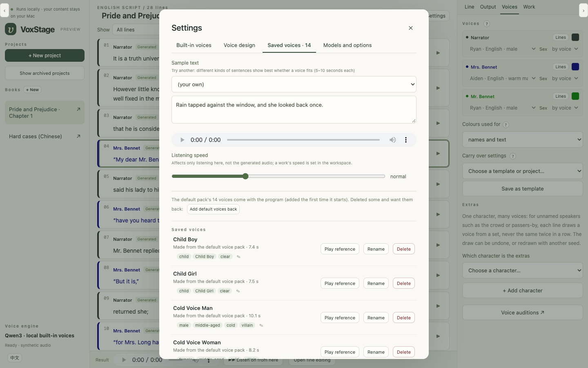Adjust the Listening speed slider
The image size is (588, 368).
pyautogui.click(x=278, y=176)
